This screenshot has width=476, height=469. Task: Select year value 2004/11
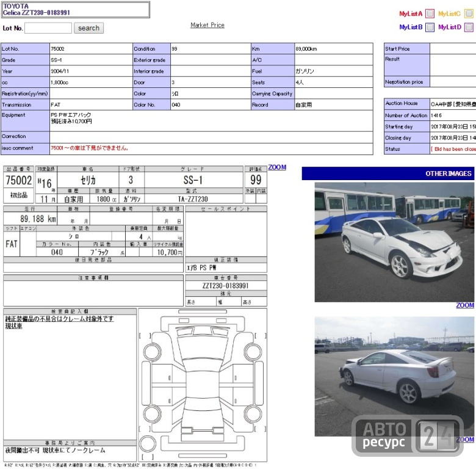(60, 71)
